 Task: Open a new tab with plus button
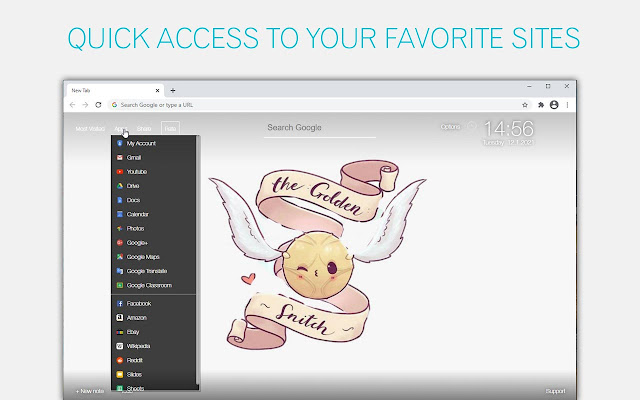pos(173,91)
